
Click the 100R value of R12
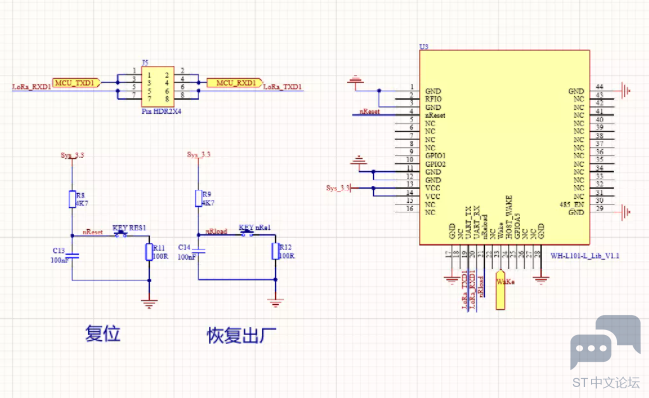(287, 256)
